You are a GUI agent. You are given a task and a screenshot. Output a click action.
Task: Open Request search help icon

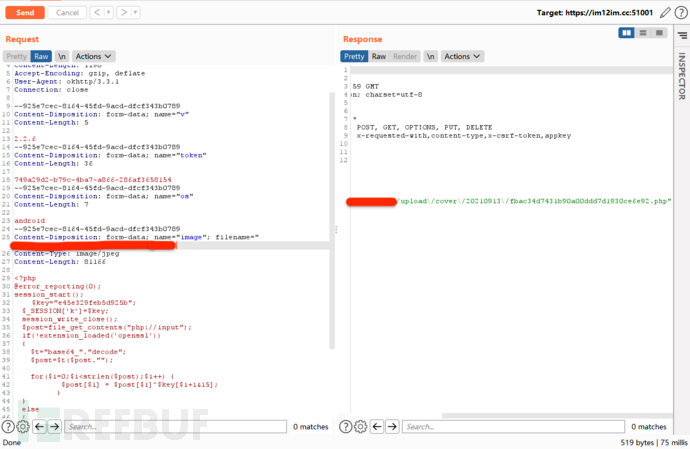pyautogui.click(x=8, y=426)
